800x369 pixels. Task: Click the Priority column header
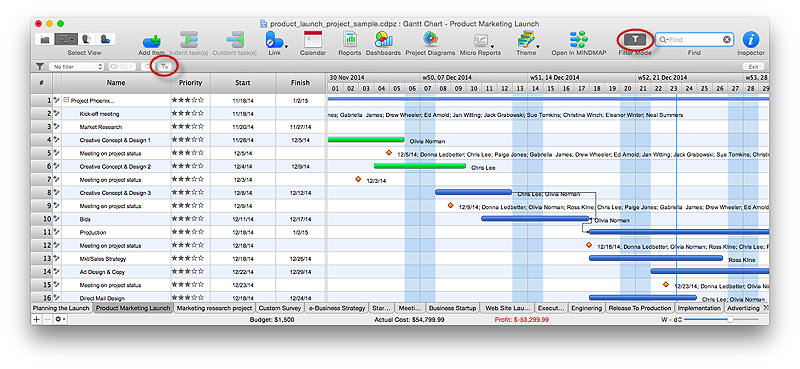pyautogui.click(x=190, y=83)
